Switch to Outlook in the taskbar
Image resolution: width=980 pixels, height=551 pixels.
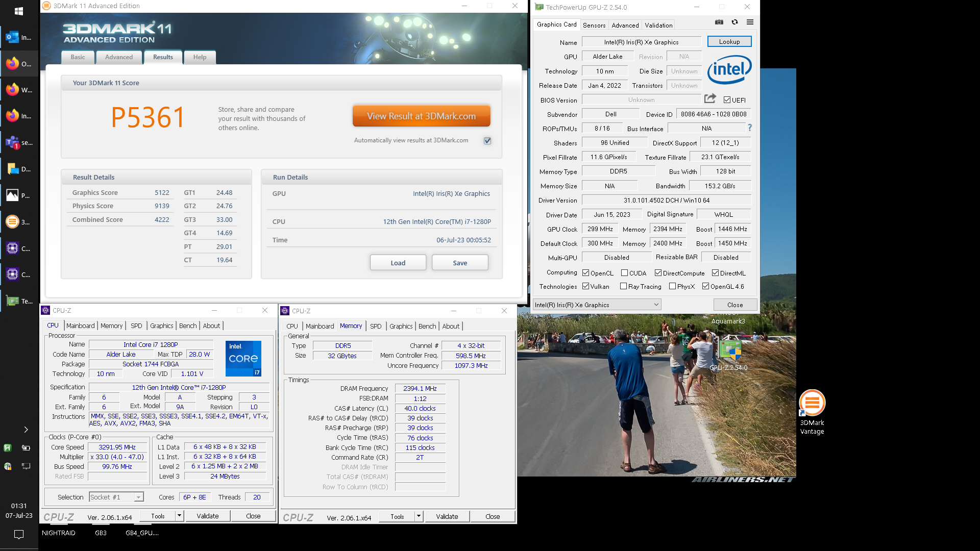[x=19, y=37]
